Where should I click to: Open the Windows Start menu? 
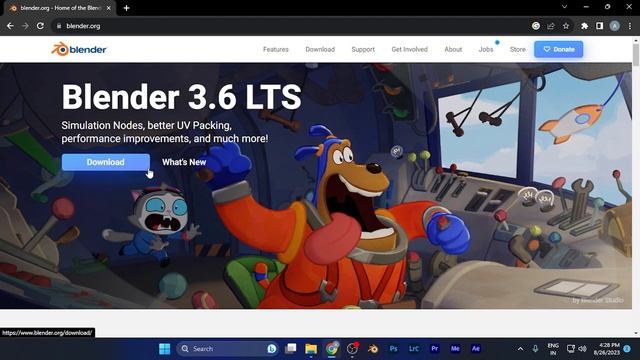[164, 349]
